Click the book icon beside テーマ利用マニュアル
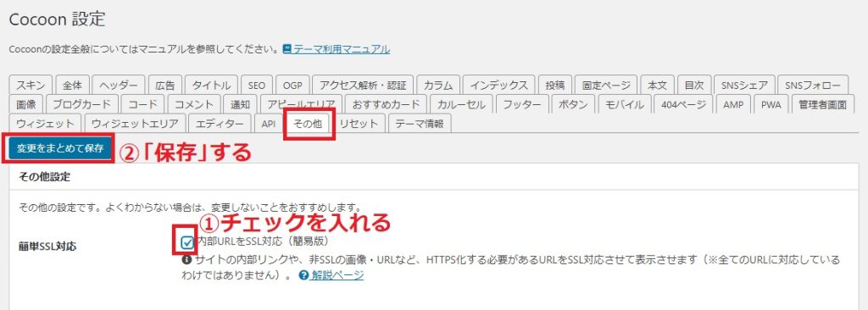This screenshot has width=868, height=310. click(x=287, y=49)
